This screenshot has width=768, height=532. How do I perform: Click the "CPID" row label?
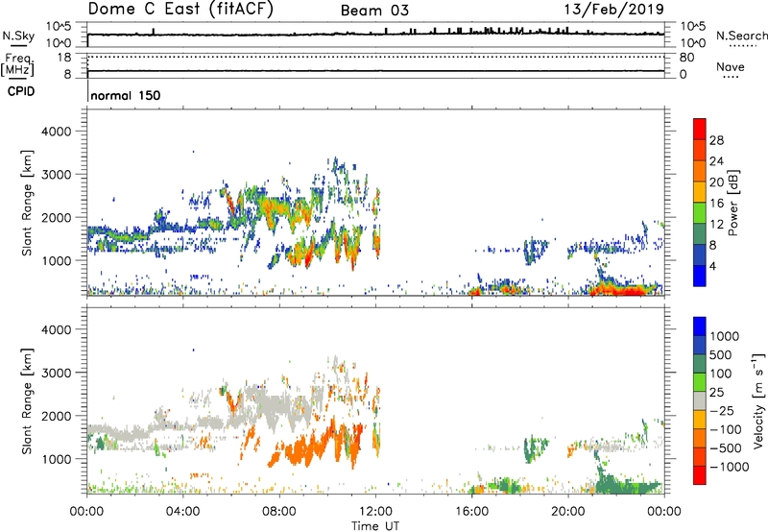(21, 91)
